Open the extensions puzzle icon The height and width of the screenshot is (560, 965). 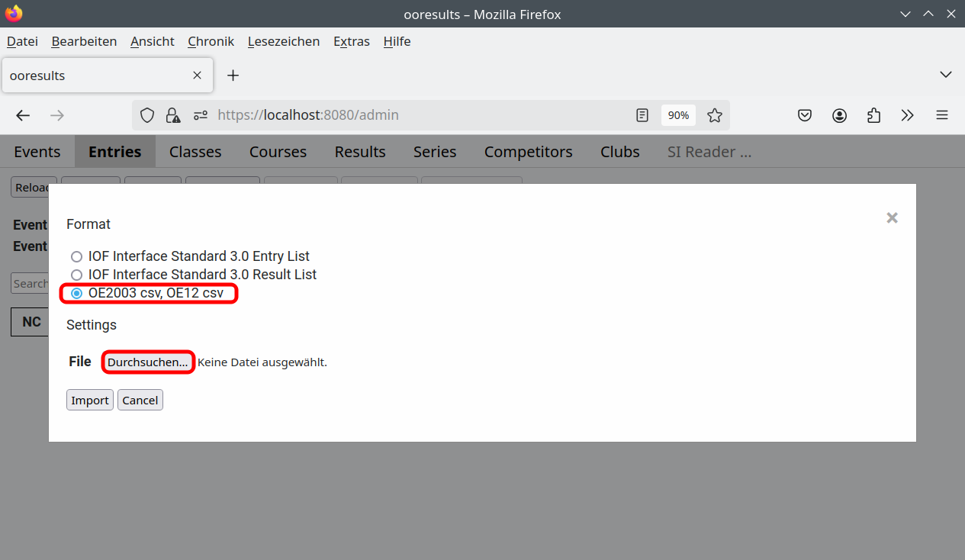click(x=873, y=115)
